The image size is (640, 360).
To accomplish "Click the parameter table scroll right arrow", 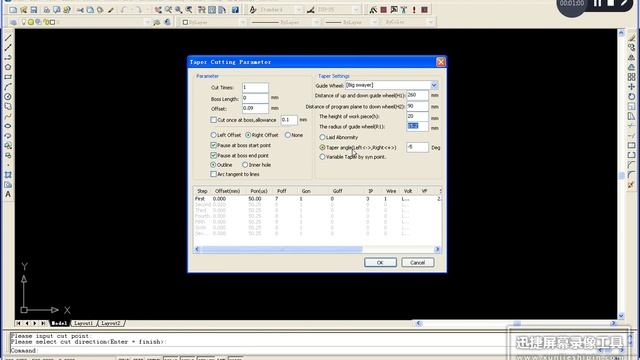I will [438, 249].
